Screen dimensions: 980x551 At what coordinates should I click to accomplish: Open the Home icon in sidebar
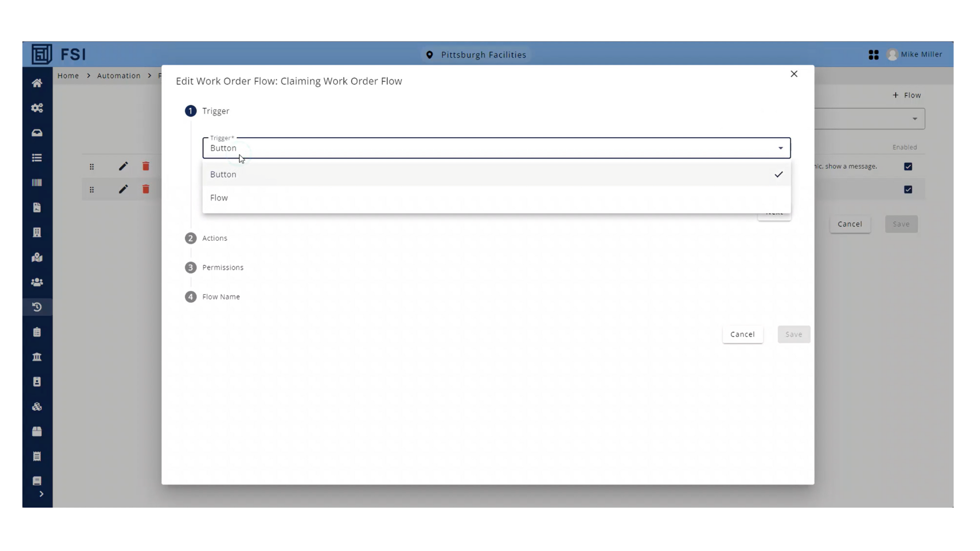tap(37, 83)
